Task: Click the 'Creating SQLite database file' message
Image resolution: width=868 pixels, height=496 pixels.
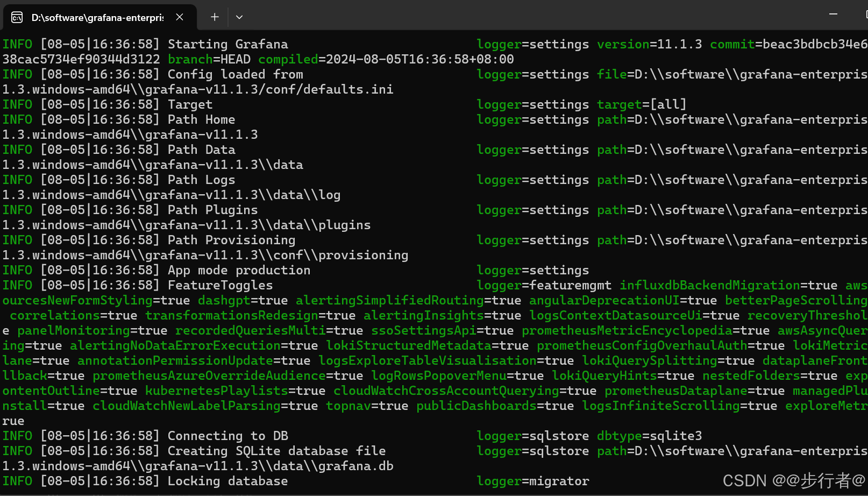Action: point(277,451)
